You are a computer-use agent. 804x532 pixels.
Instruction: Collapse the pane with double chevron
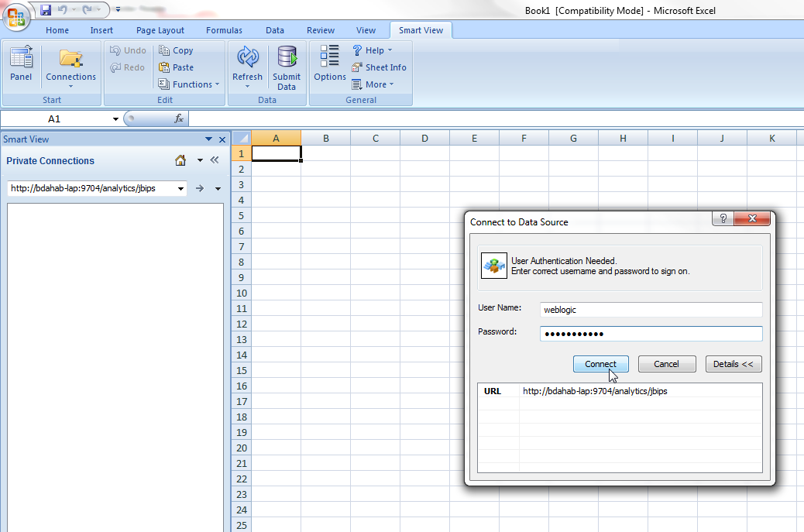(x=215, y=160)
